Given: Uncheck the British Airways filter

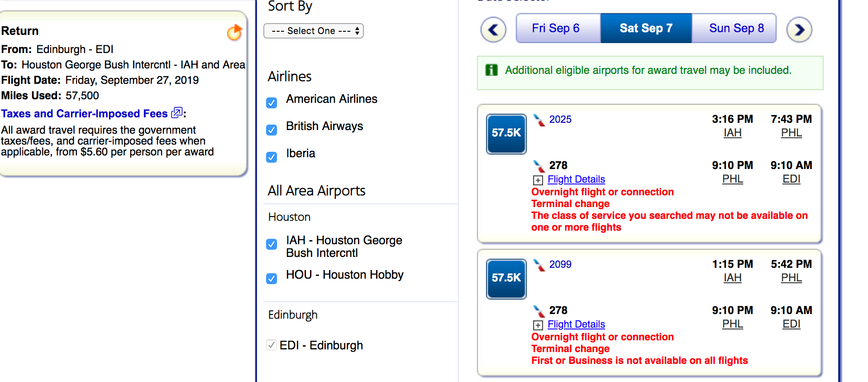Looking at the screenshot, I should pyautogui.click(x=272, y=130).
